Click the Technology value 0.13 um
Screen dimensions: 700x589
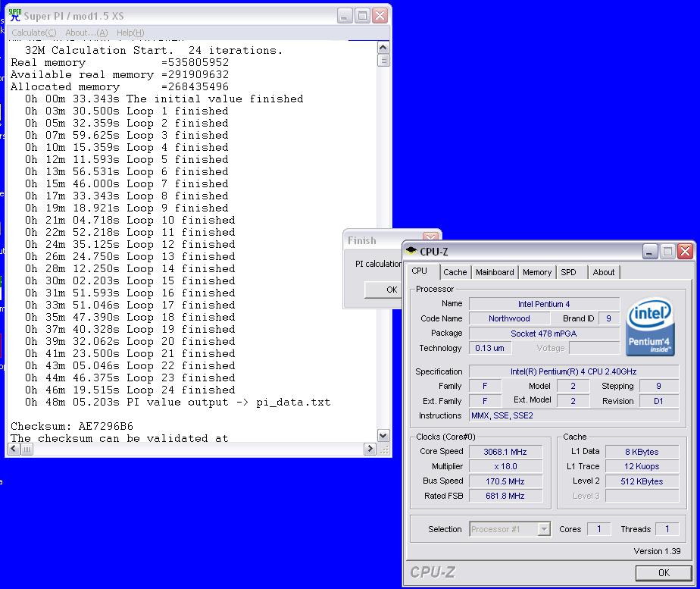pos(489,348)
